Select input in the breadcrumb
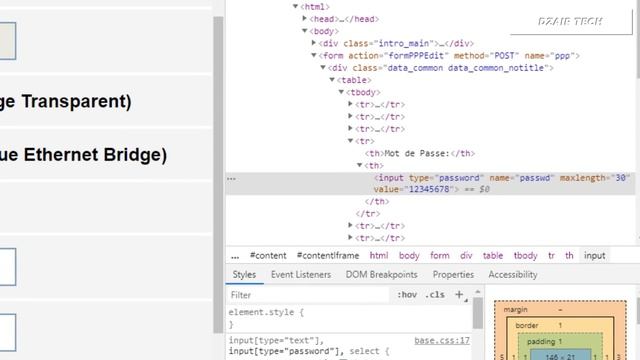The image size is (640, 360). pos(594,256)
